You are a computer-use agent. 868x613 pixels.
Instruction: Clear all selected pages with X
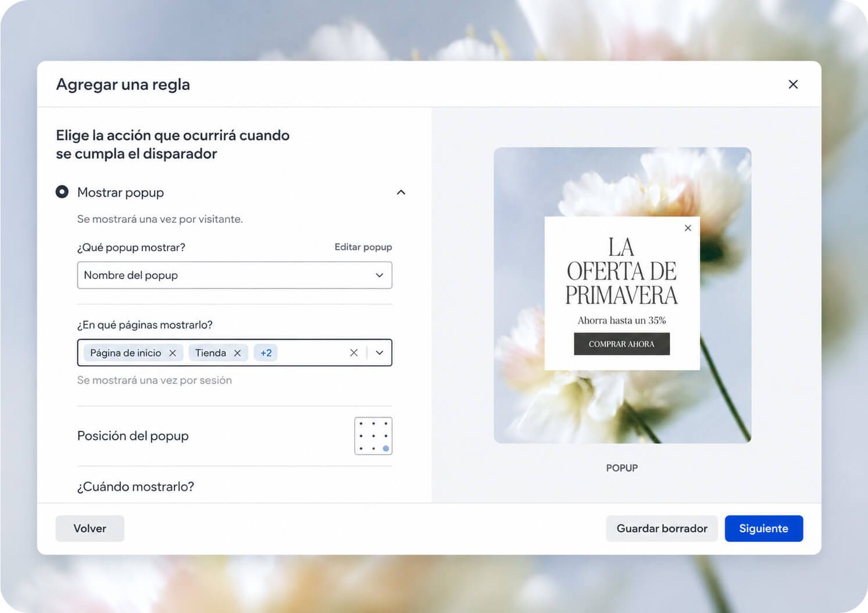353,352
